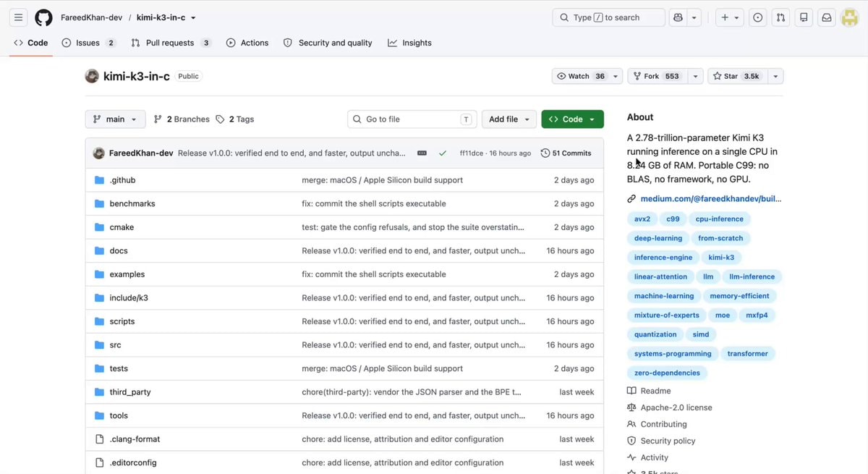Viewport: 868px width, 474px height.
Task: Open the 51 Commits history link
Action: click(566, 153)
